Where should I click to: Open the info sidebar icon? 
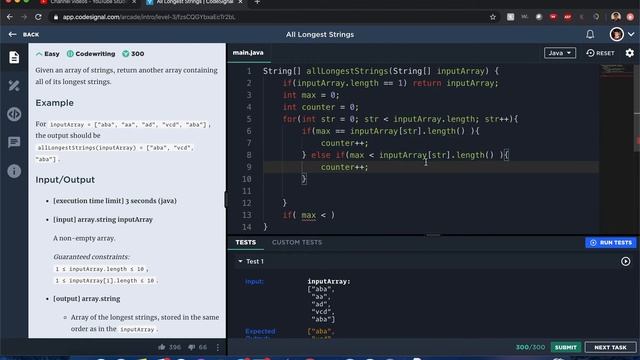(14, 171)
